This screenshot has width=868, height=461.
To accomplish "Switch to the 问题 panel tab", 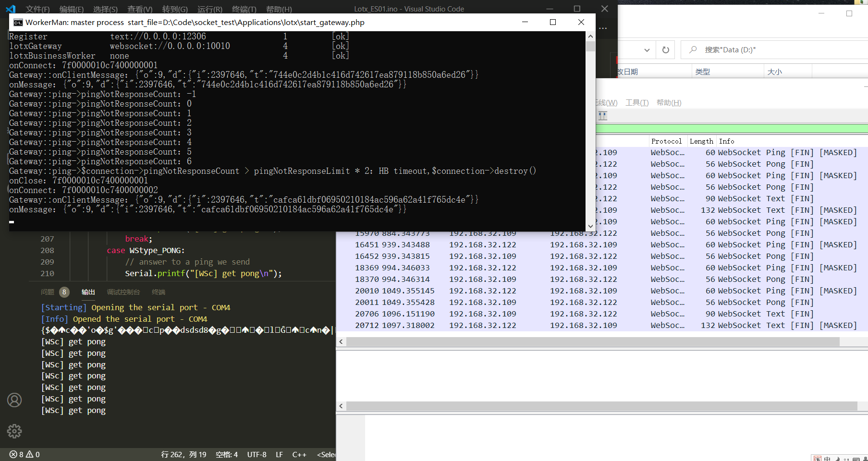I will [48, 292].
